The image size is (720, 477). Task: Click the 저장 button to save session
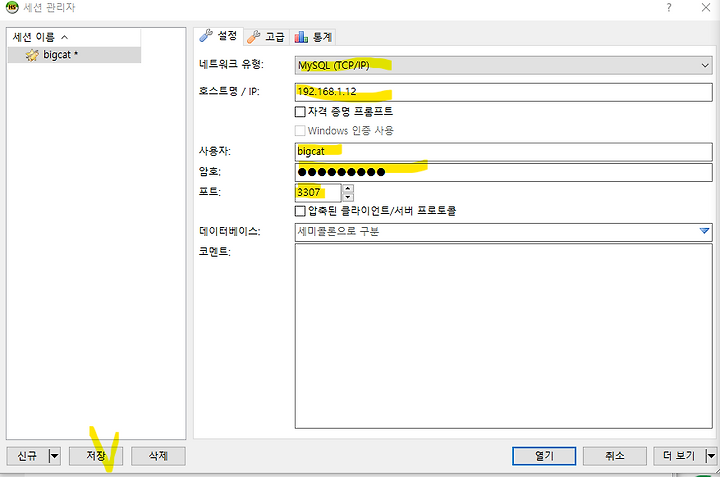96,456
